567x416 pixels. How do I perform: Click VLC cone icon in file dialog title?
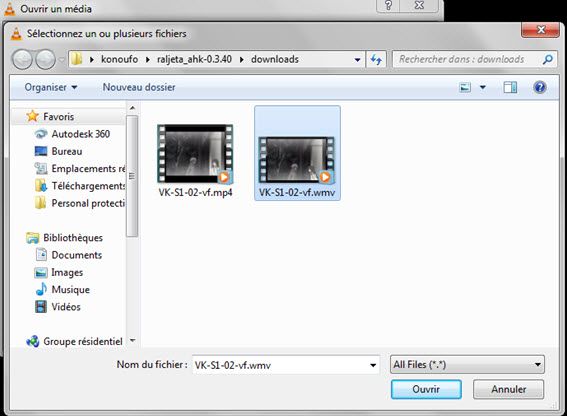tap(16, 33)
